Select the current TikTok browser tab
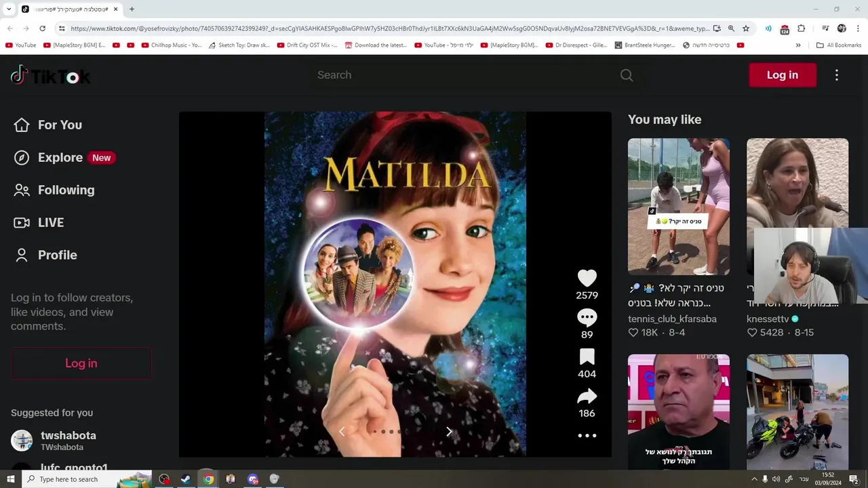The width and height of the screenshot is (868, 488). tap(70, 9)
